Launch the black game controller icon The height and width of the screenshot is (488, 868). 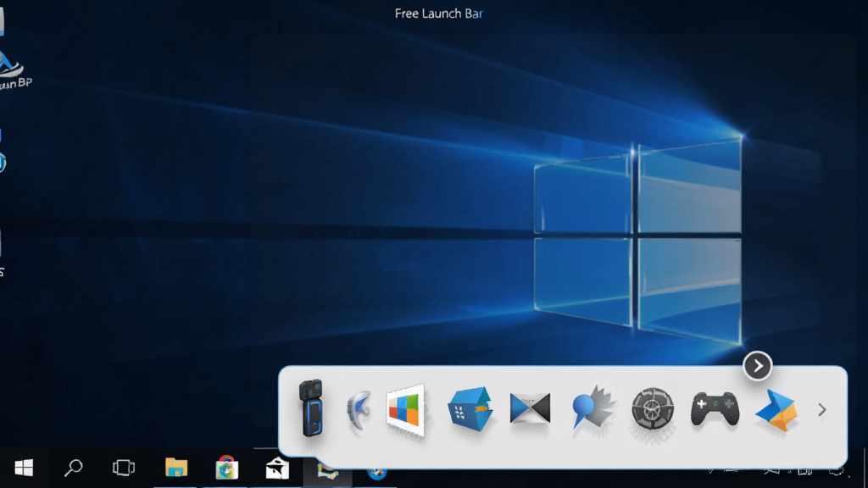tap(715, 409)
